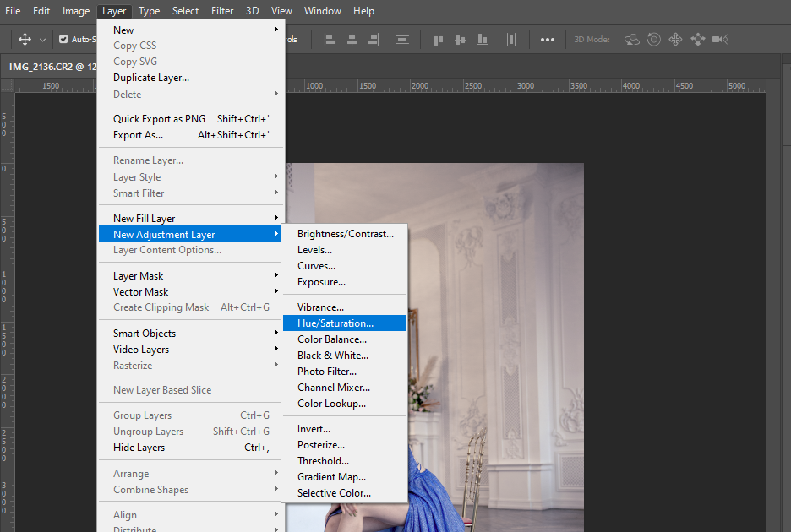Add a Posterize adjustment layer

pos(345,445)
